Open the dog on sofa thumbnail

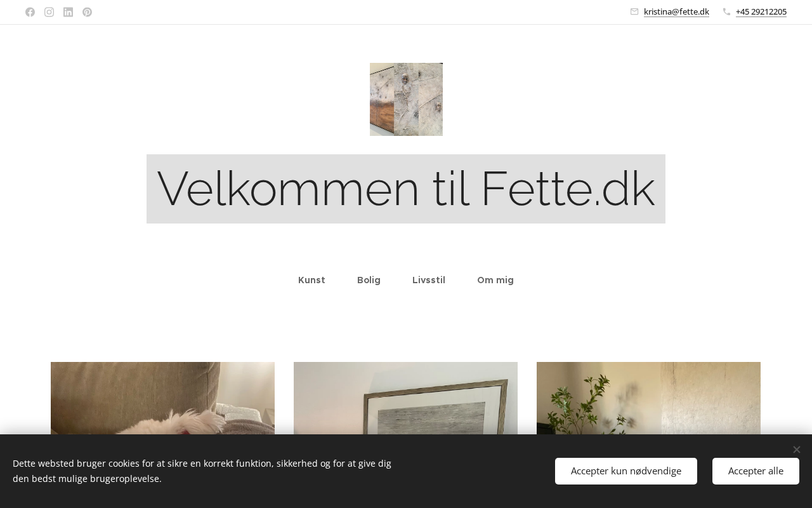tap(162, 398)
